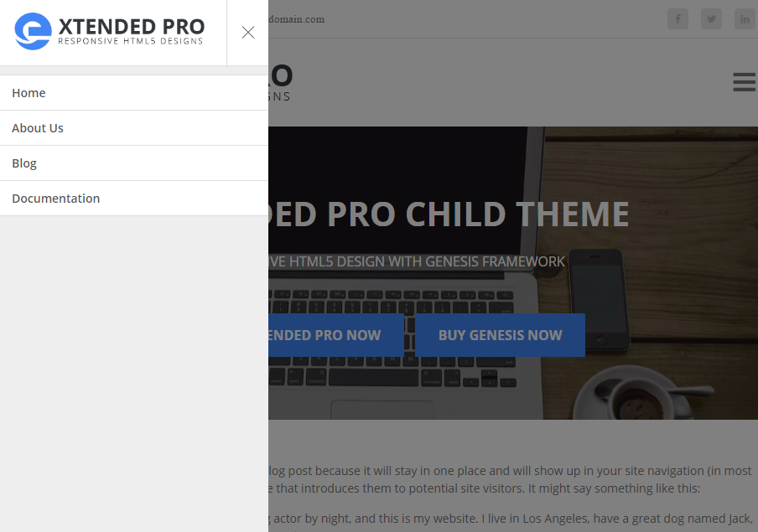Click the blue e logo icon
The width and height of the screenshot is (758, 532).
pos(33,31)
